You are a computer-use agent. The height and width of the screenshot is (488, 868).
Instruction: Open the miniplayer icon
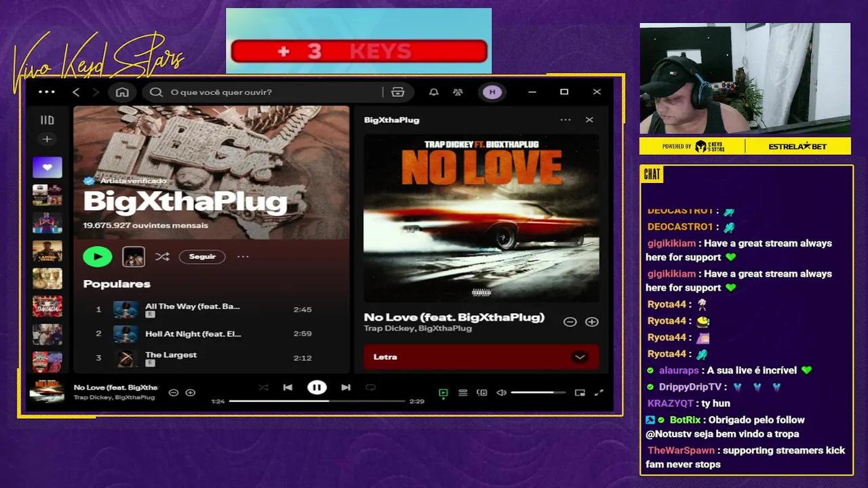[x=580, y=392]
